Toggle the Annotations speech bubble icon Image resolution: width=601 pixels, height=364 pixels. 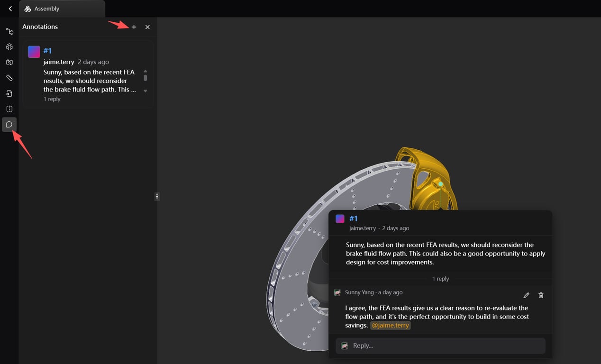click(x=9, y=125)
